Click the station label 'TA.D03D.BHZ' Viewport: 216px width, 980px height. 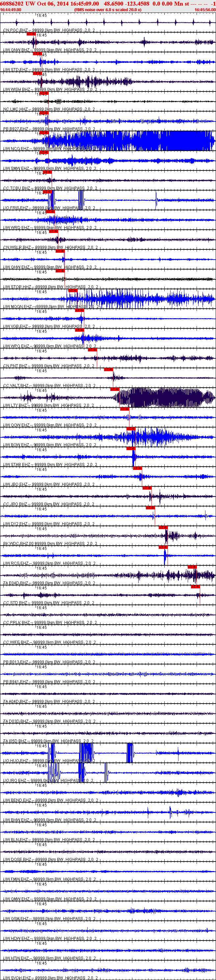point(16,722)
